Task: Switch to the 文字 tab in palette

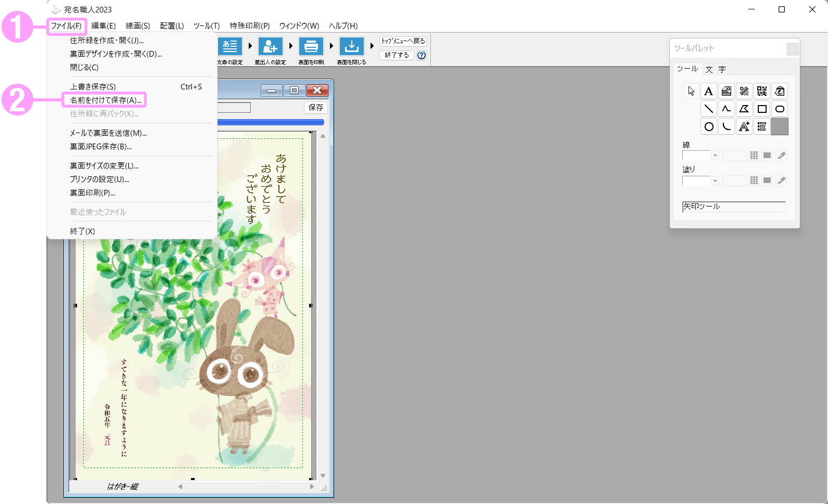Action: pyautogui.click(x=716, y=69)
